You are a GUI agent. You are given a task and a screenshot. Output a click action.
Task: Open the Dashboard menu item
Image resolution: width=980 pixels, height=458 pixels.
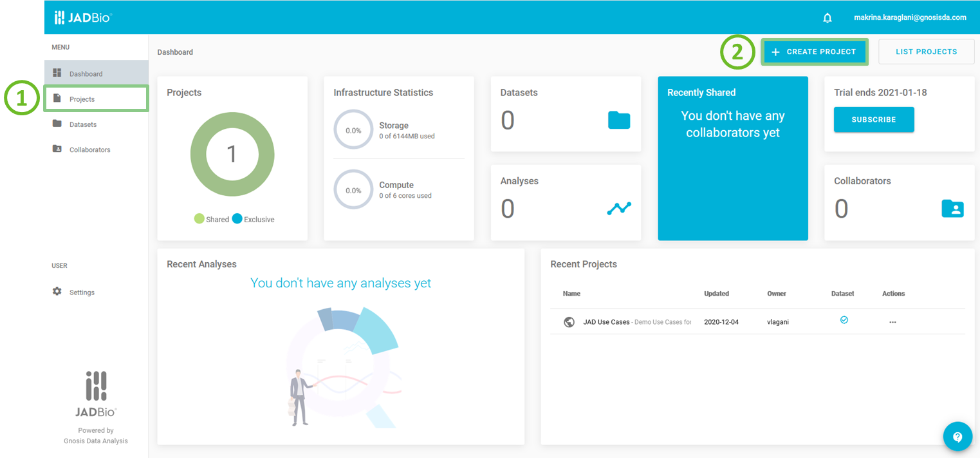tap(97, 73)
